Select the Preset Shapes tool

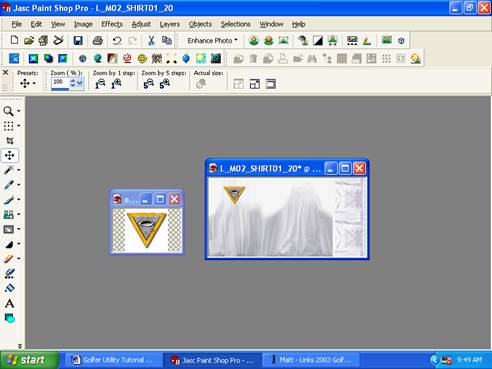coord(10,318)
